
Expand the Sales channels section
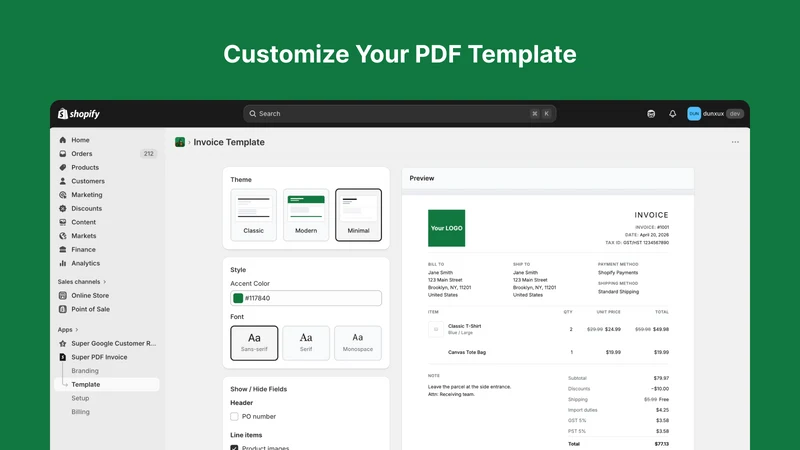82,282
